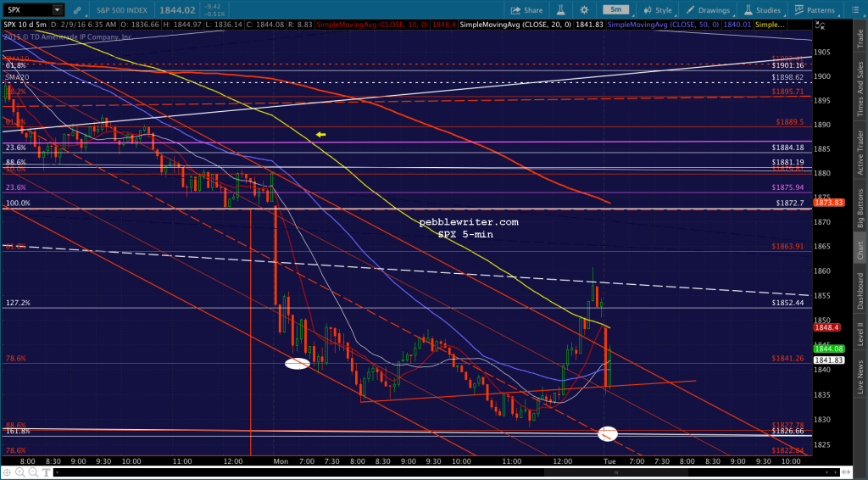Open the Studies menu

762,10
